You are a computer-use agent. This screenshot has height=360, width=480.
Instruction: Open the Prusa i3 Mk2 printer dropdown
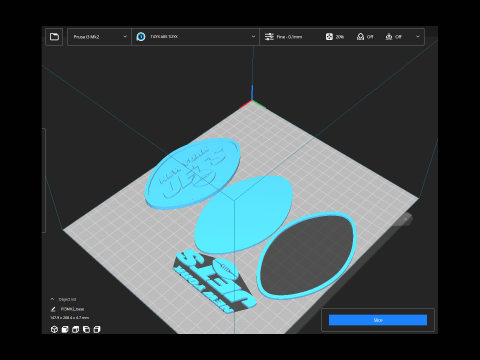click(99, 37)
